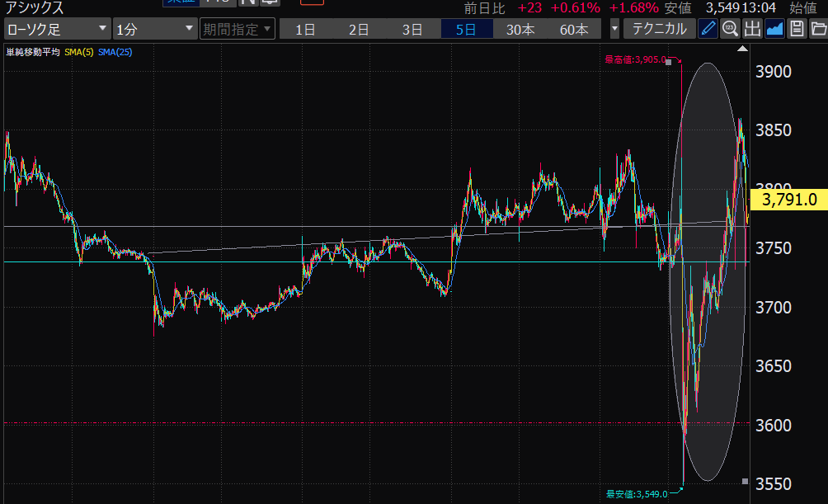
Task: Switch to the 1日 range tab
Action: coord(305,29)
